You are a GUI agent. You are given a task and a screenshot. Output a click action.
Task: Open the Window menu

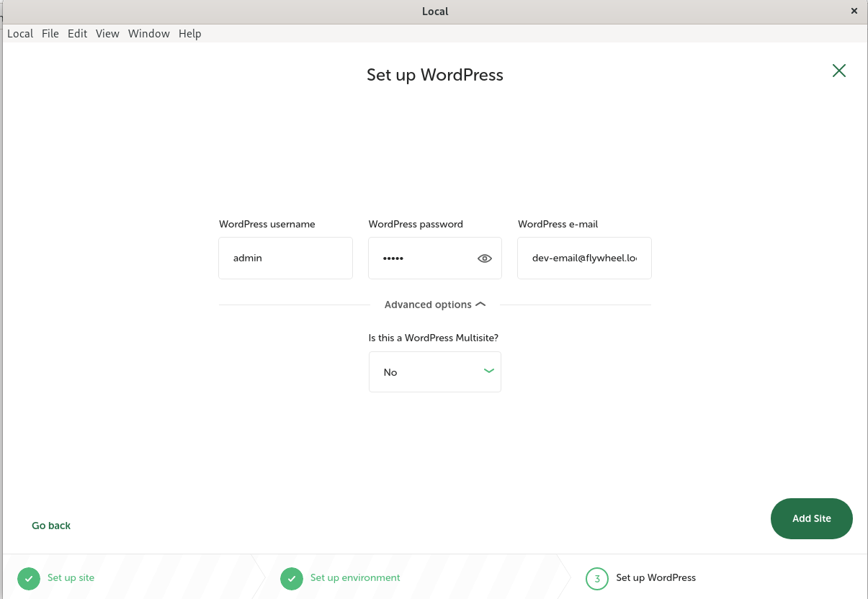point(148,34)
